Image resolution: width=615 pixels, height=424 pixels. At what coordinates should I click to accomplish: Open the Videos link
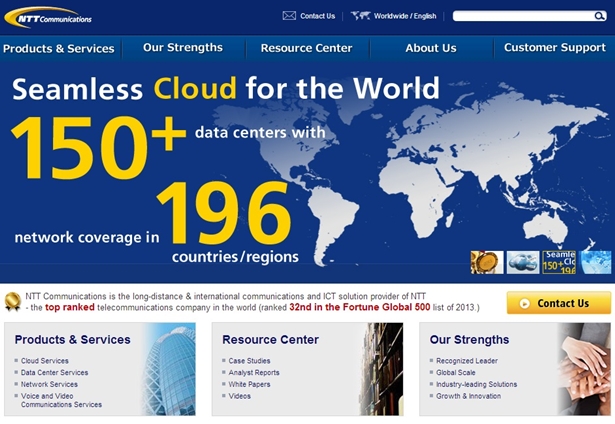(240, 396)
